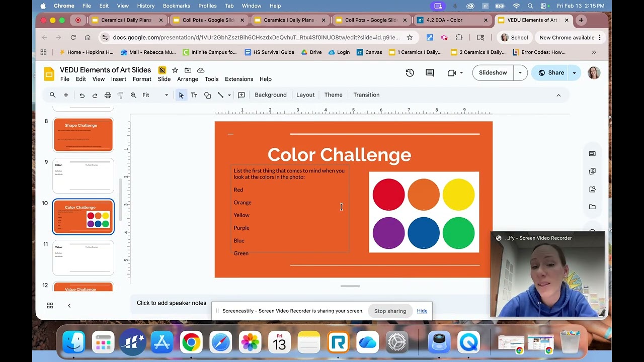Open the Format menu
Screen dimensions: 644x362
142,79
